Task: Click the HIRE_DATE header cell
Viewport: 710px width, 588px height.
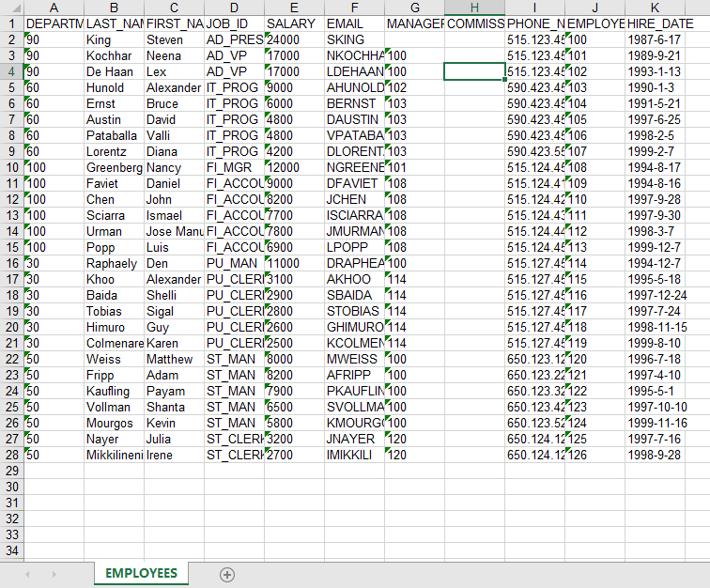Action: (655, 23)
